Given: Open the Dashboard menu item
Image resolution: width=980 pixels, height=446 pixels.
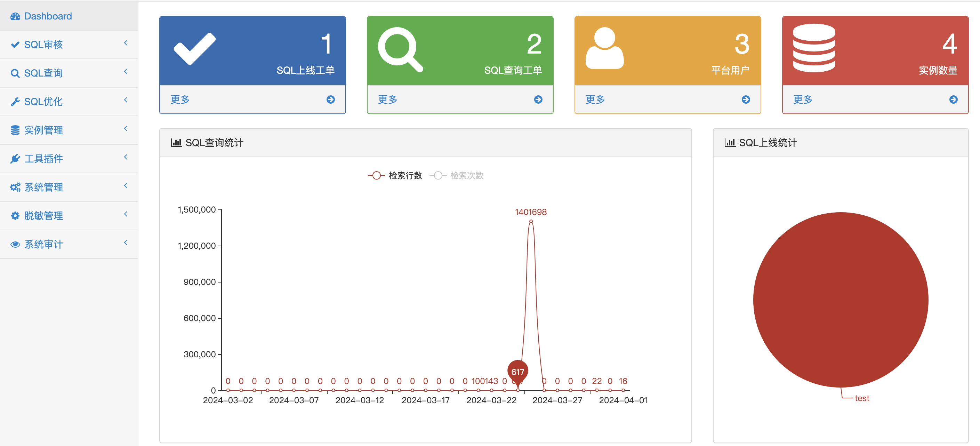Looking at the screenshot, I should point(48,16).
